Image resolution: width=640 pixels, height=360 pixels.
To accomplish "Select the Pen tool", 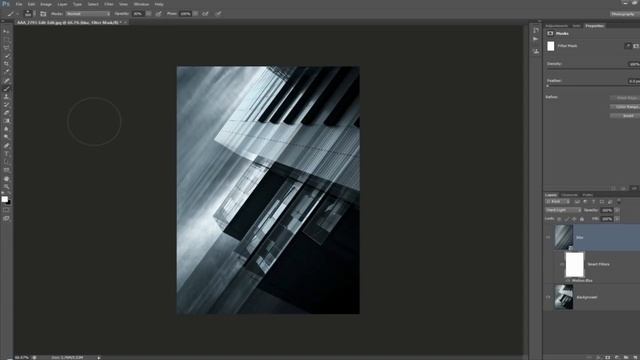I will [x=6, y=146].
